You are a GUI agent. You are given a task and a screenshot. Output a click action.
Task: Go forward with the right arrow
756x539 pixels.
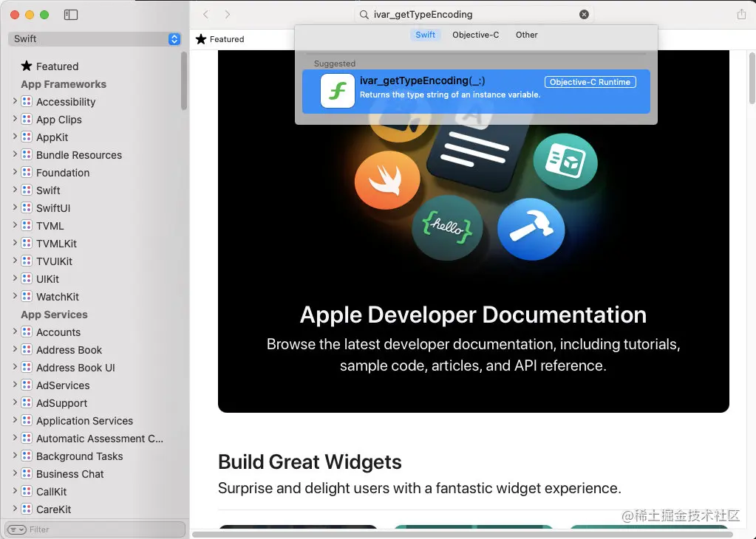tap(228, 15)
